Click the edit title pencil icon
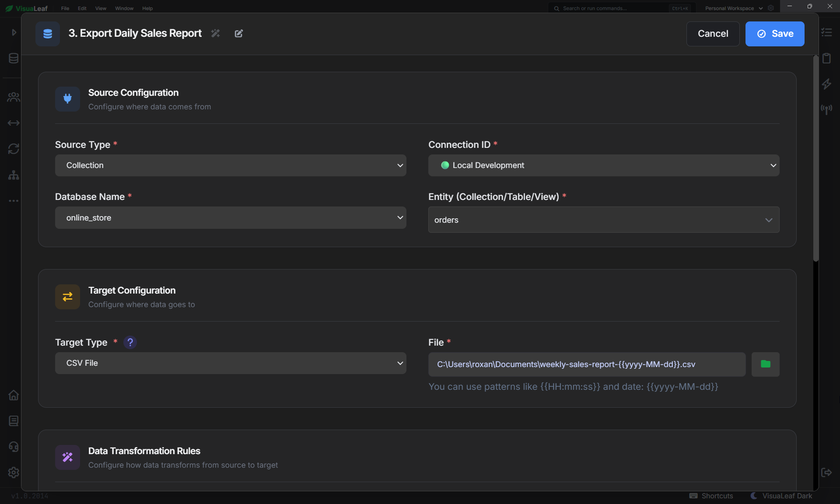The height and width of the screenshot is (504, 840). (x=238, y=33)
